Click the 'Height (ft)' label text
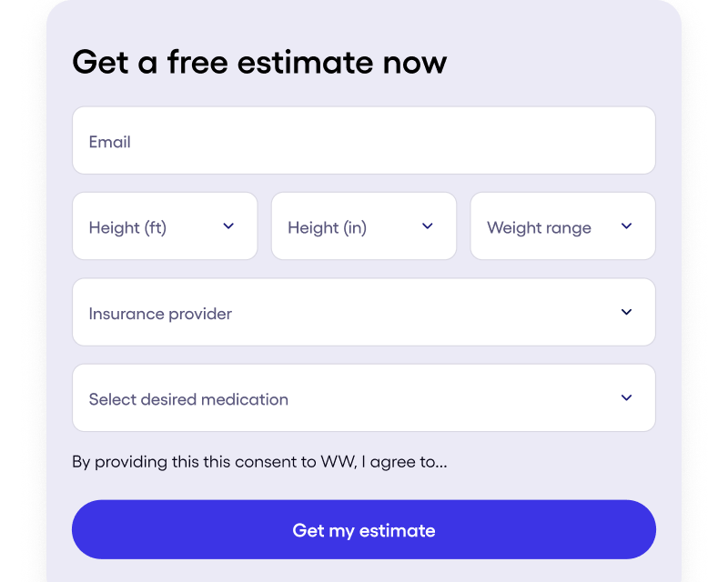The height and width of the screenshot is (582, 728). tap(127, 227)
